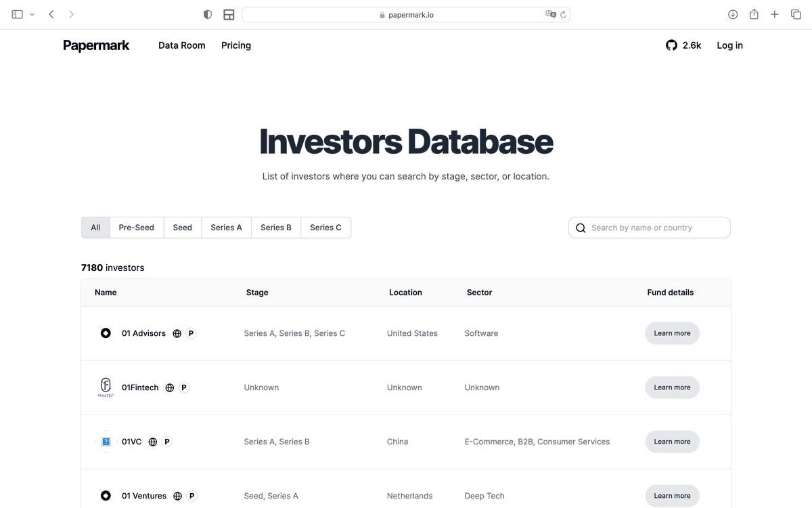The image size is (812, 508).
Task: Open Safari's downloads icon
Action: point(733,14)
